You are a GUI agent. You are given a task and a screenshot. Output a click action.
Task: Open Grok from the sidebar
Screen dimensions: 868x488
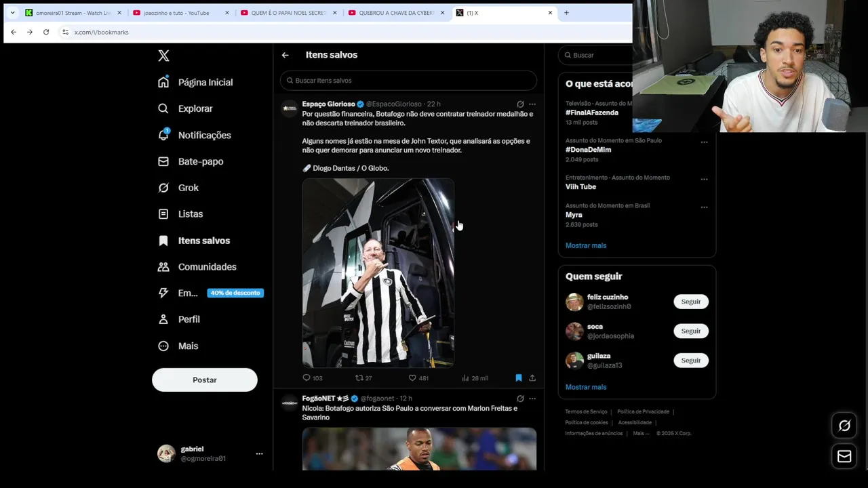[178, 188]
